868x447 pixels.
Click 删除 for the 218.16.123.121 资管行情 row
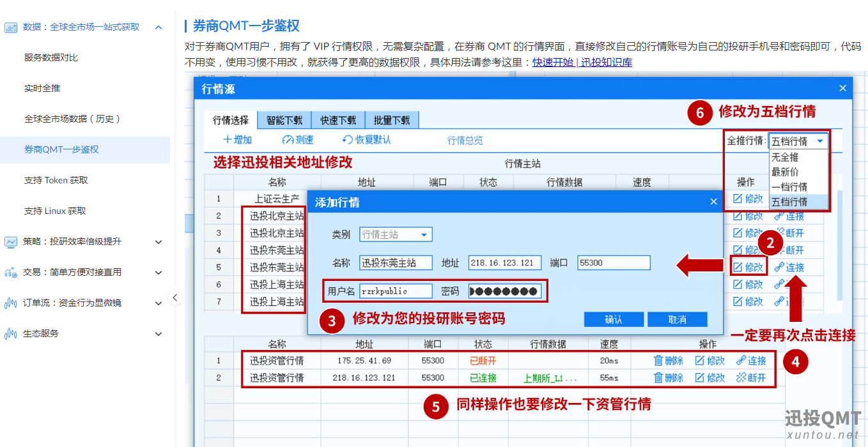pos(669,378)
